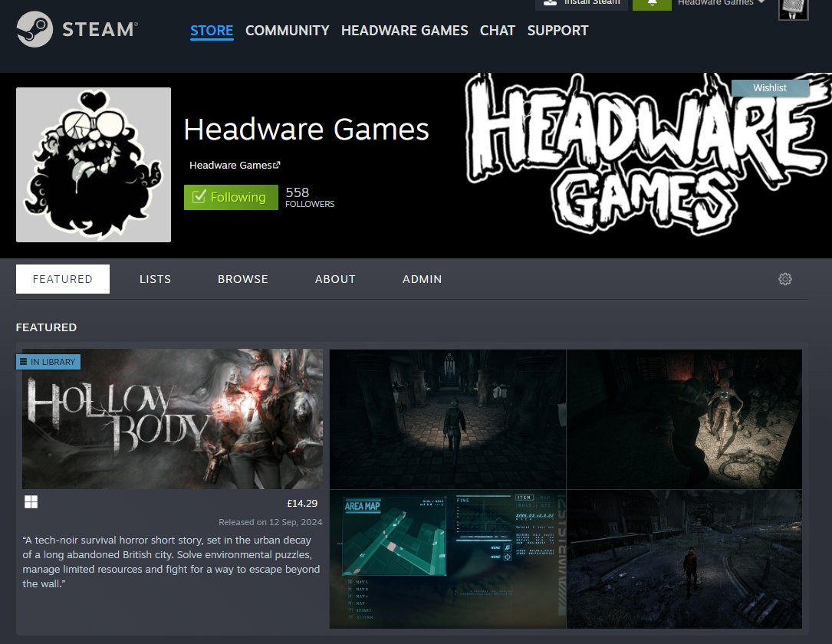Click the Released on 12 Sep, 2024 text
Screen dimensions: 832x644
pyautogui.click(x=270, y=522)
